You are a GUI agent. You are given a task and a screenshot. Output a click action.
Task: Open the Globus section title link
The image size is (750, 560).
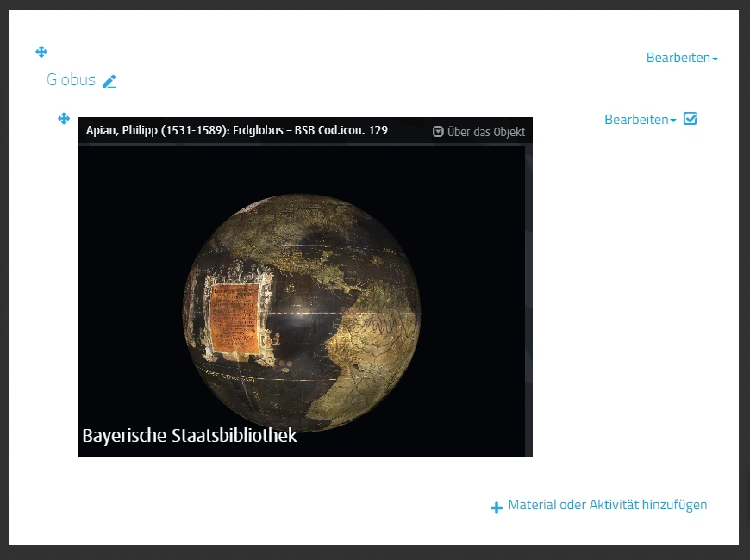pos(71,80)
